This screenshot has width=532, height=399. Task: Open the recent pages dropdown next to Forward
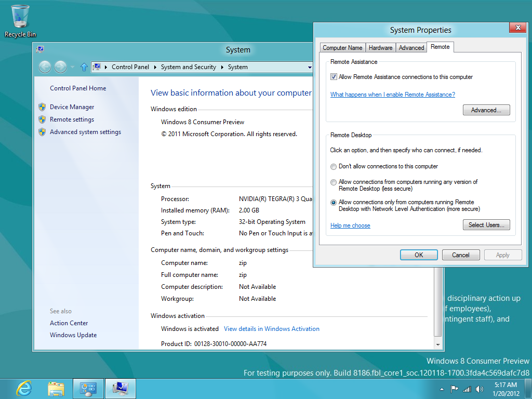coord(72,66)
